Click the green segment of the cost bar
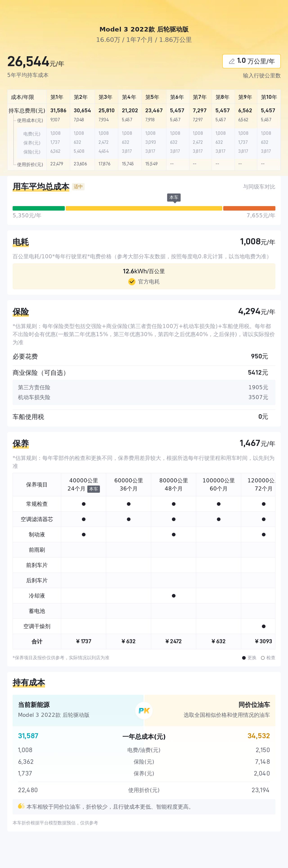 [39, 208]
